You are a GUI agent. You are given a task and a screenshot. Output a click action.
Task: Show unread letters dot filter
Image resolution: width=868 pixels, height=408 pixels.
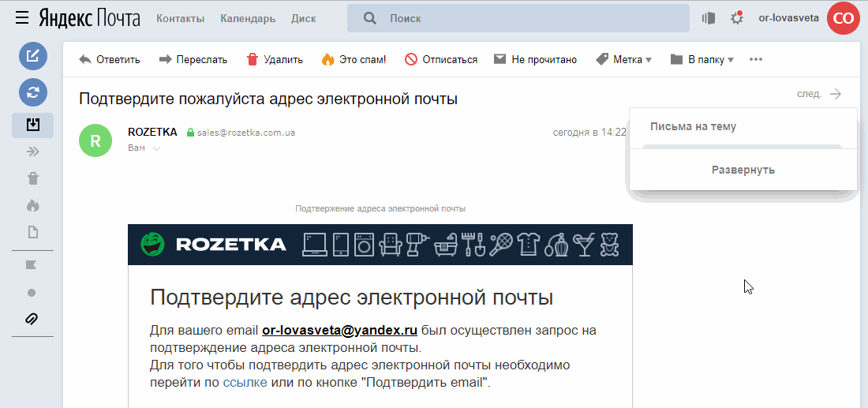click(x=32, y=292)
